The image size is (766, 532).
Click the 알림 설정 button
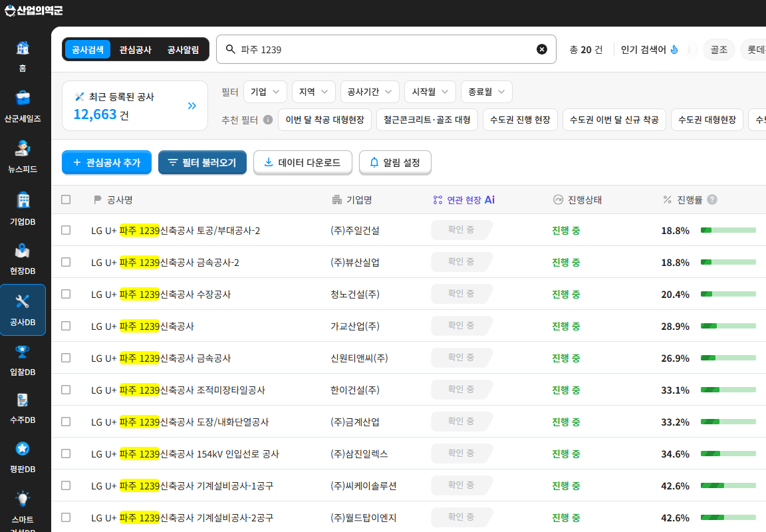click(x=395, y=162)
